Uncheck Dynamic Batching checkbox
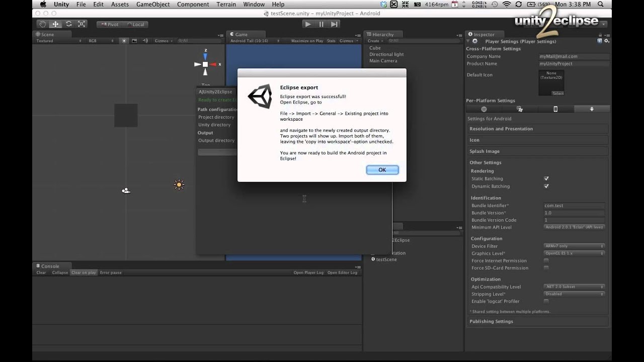 click(546, 186)
